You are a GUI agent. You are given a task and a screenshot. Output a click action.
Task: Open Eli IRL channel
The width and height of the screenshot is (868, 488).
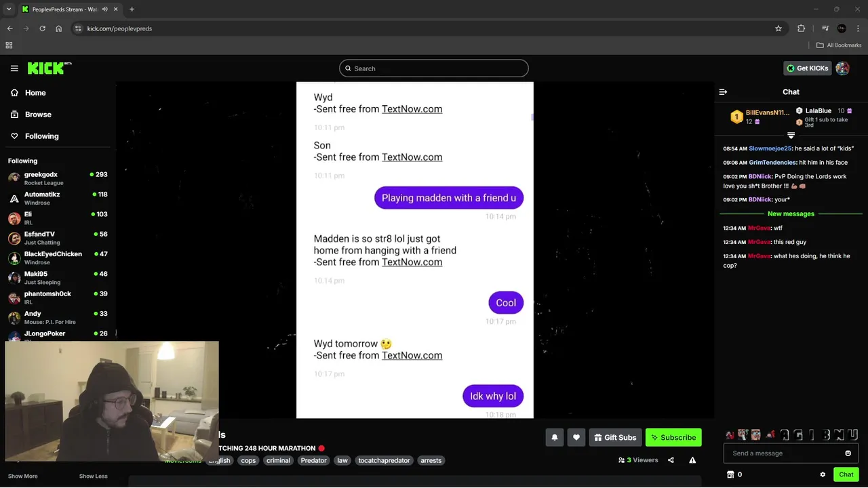[58, 218]
